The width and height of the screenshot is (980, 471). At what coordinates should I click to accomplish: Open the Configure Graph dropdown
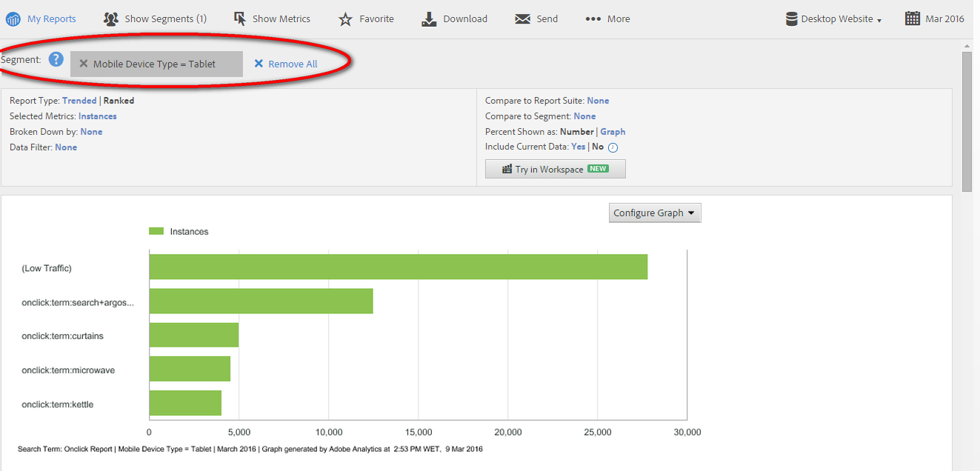coord(654,213)
